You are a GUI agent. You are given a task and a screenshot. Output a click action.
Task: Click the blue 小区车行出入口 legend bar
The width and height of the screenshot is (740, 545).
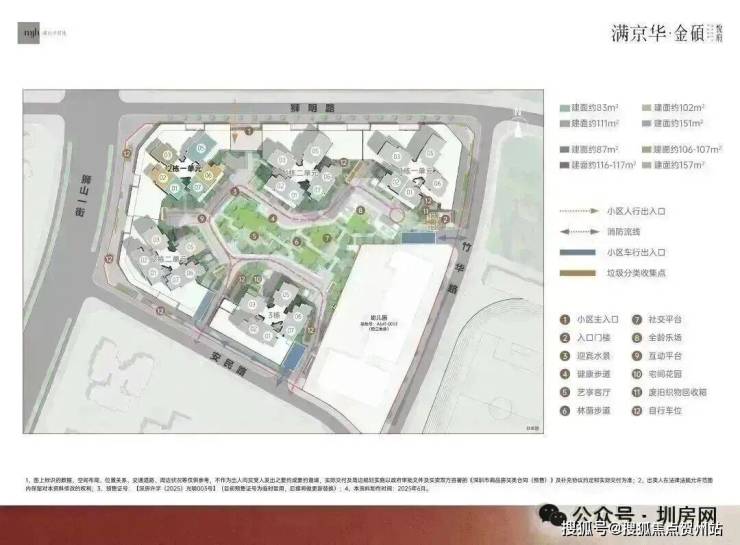[579, 251]
